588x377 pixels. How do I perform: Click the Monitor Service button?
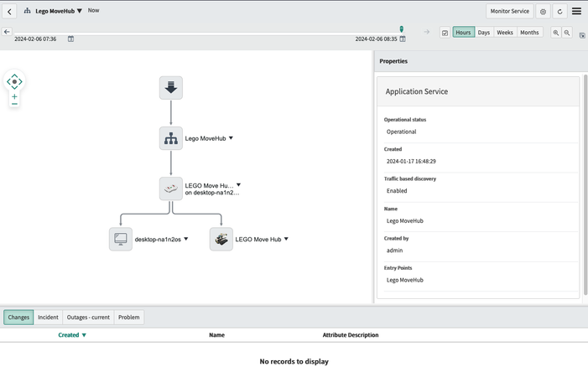click(x=510, y=11)
